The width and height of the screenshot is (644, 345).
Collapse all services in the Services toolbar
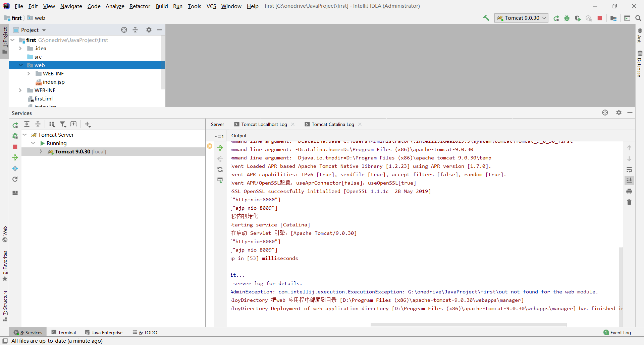click(38, 124)
